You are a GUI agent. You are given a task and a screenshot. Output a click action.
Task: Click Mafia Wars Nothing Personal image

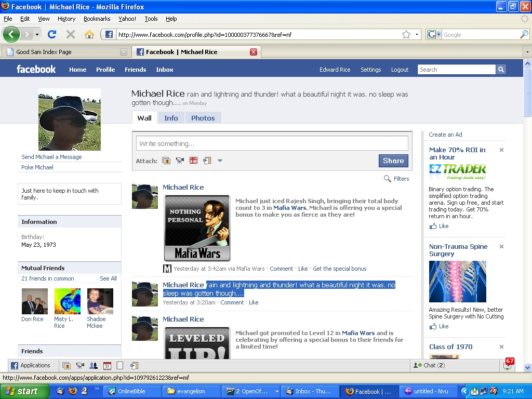pos(197,228)
